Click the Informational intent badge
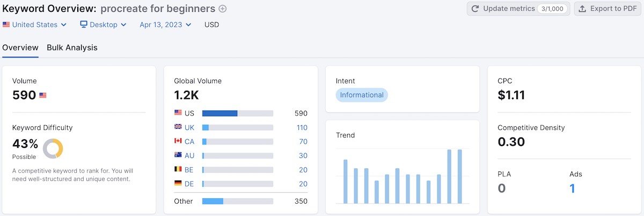Image resolution: width=644 pixels, height=216 pixels. [x=362, y=95]
